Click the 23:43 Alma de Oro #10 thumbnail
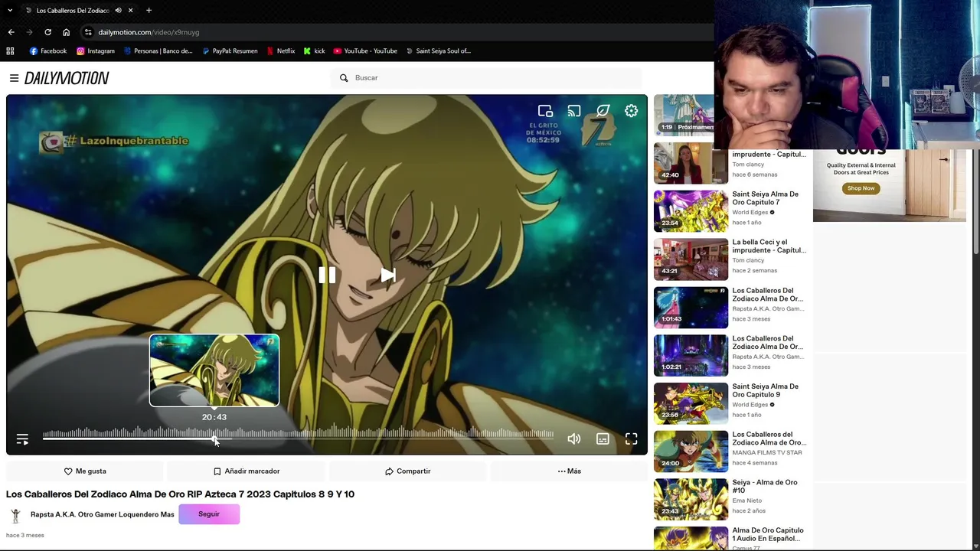980x551 pixels. click(691, 500)
